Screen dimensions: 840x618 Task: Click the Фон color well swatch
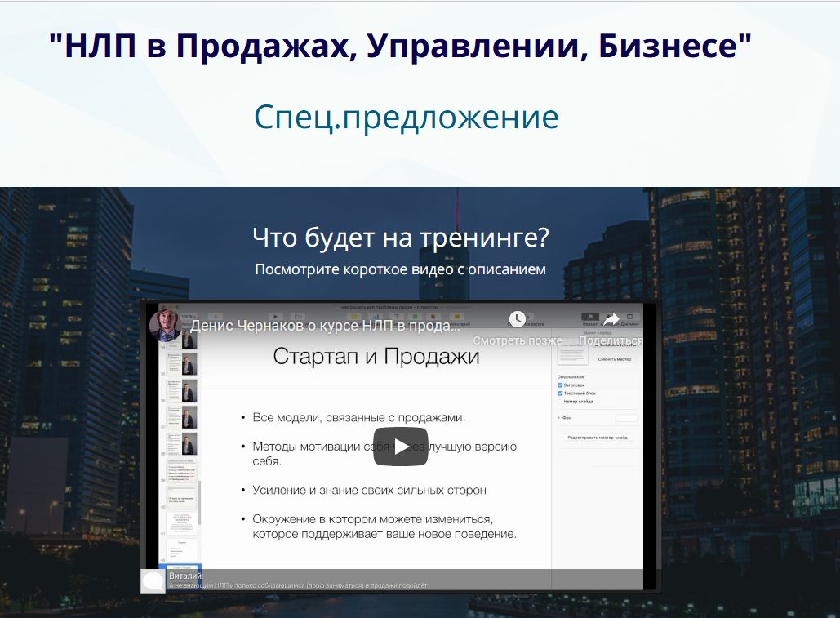626,418
